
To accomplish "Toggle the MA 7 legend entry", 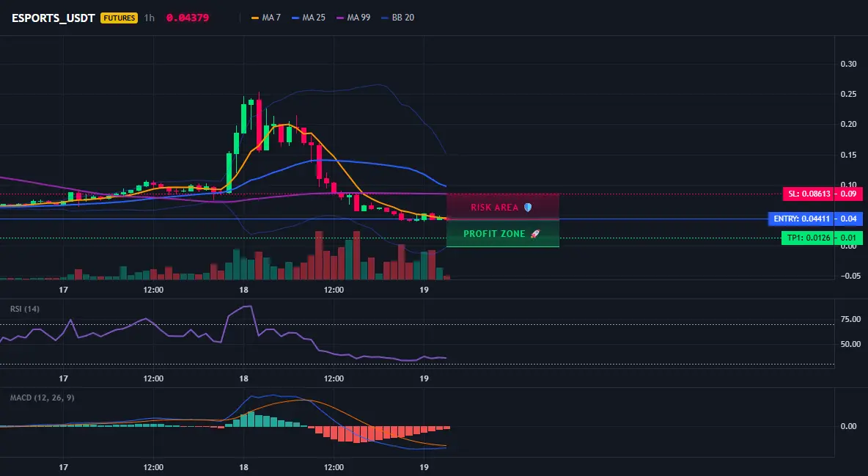I will (x=265, y=18).
